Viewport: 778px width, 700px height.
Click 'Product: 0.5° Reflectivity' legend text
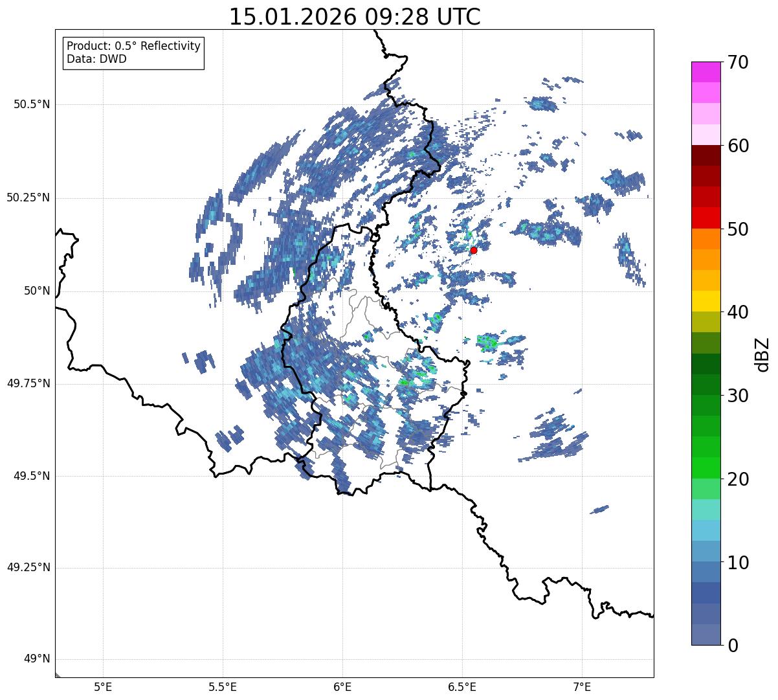pyautogui.click(x=134, y=47)
